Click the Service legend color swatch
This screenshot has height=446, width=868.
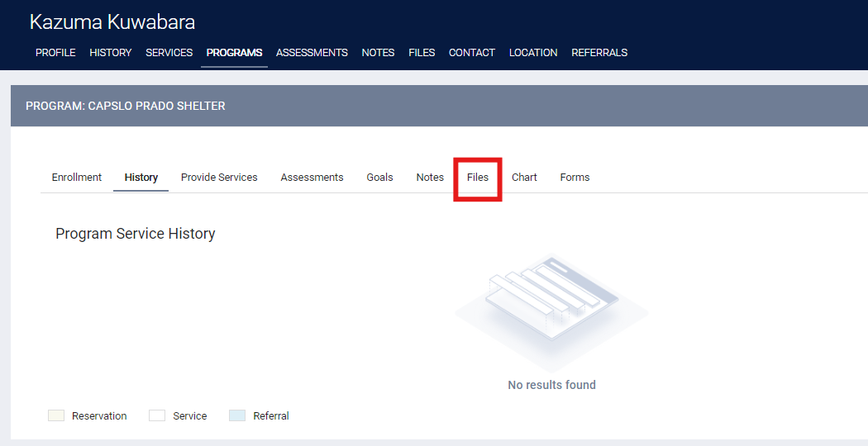click(x=157, y=415)
